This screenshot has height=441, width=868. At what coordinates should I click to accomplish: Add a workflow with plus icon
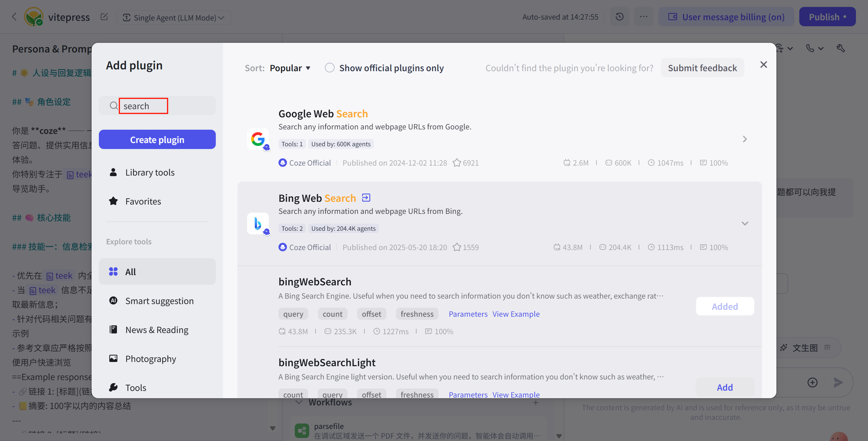coord(536,403)
